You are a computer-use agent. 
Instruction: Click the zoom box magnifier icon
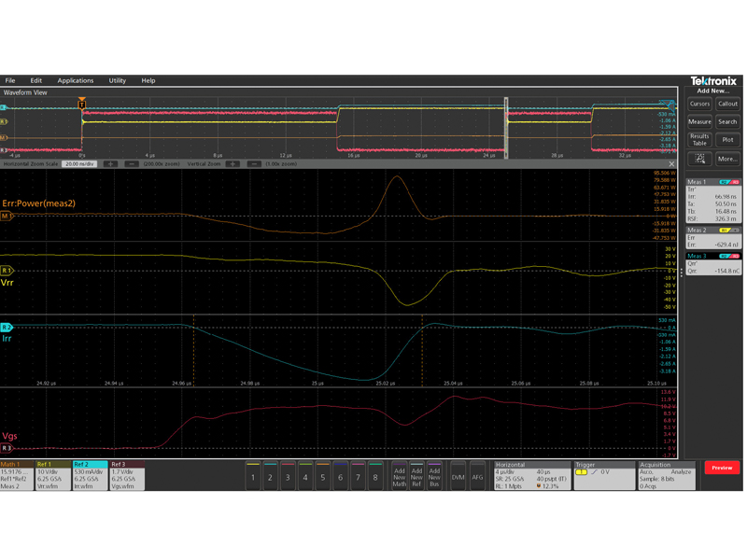(x=699, y=160)
